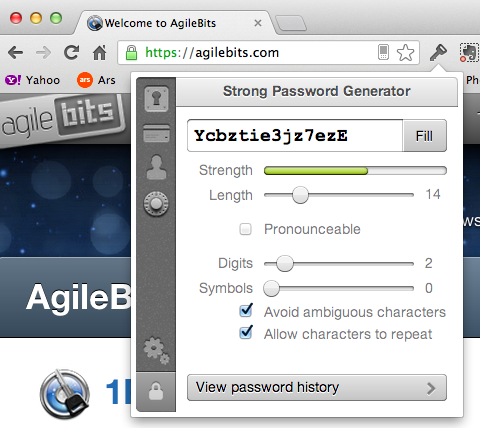Open the Yahoo bookmark
Screen dimensions: 480x428
[33, 80]
